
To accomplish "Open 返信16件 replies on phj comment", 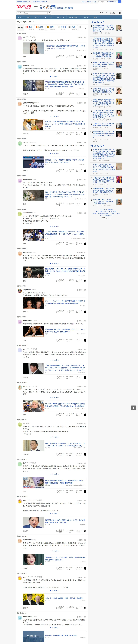I will tap(26, 454).
